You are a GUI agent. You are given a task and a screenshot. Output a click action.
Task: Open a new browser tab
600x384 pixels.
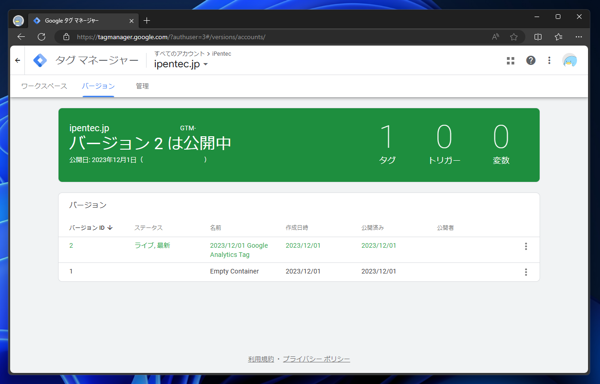[147, 21]
